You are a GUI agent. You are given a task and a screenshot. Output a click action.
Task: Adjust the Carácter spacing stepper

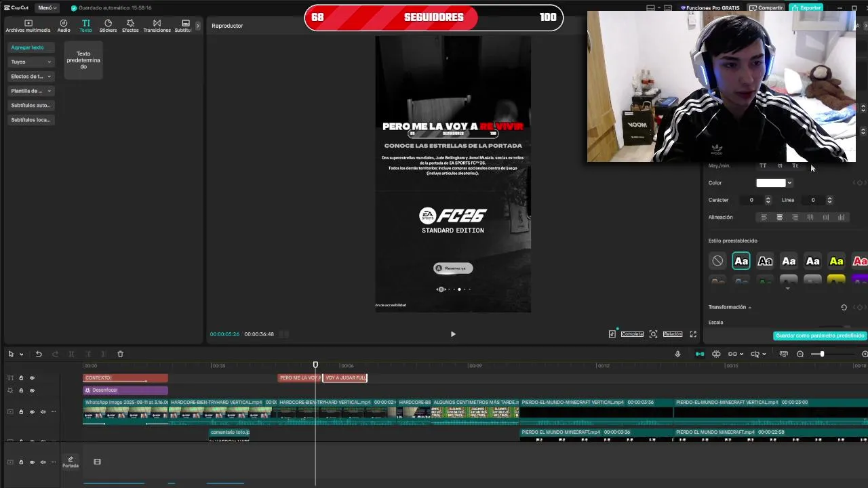click(x=768, y=200)
